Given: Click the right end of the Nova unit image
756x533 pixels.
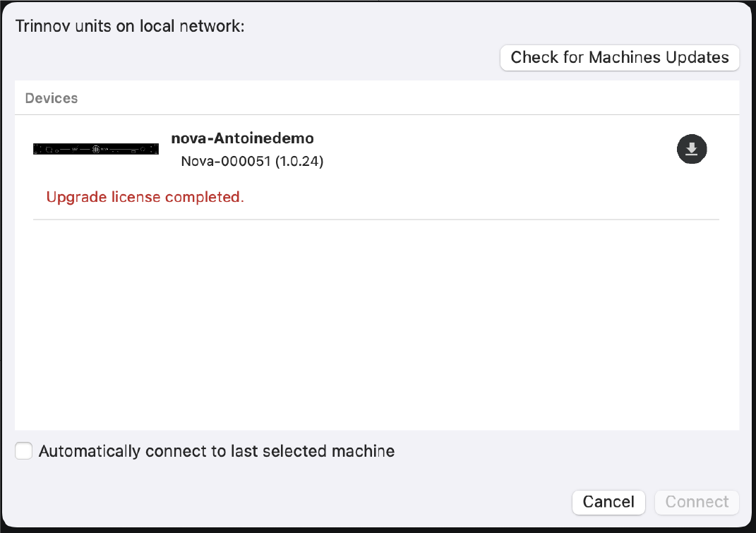Looking at the screenshot, I should click(x=154, y=149).
